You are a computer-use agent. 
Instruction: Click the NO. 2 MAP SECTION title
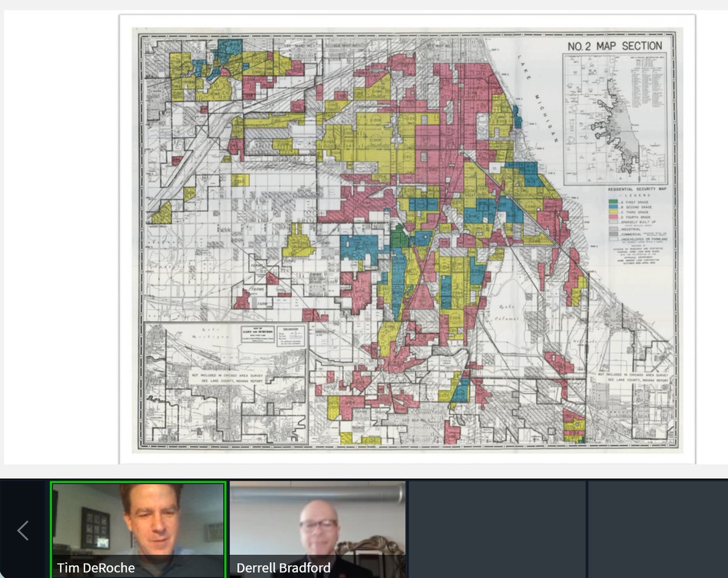click(x=615, y=46)
